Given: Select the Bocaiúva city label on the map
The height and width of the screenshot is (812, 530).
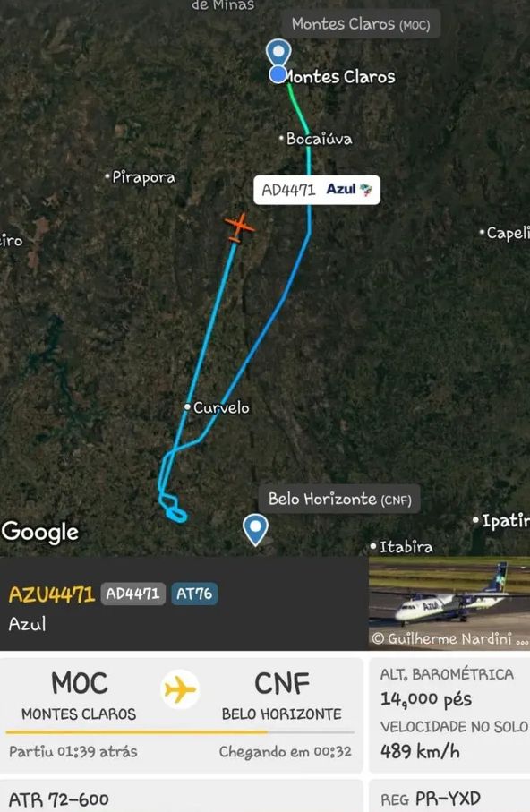Looking at the screenshot, I should (319, 139).
